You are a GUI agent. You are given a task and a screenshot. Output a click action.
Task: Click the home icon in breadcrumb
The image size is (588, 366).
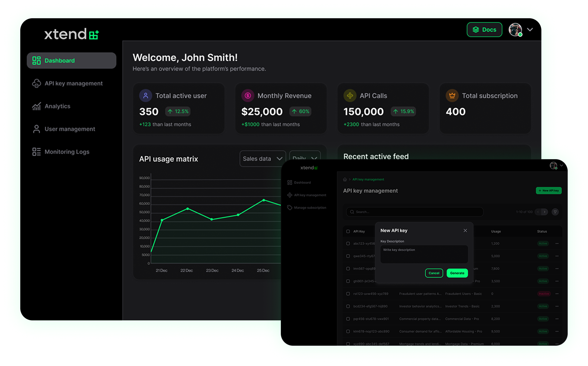[345, 179]
